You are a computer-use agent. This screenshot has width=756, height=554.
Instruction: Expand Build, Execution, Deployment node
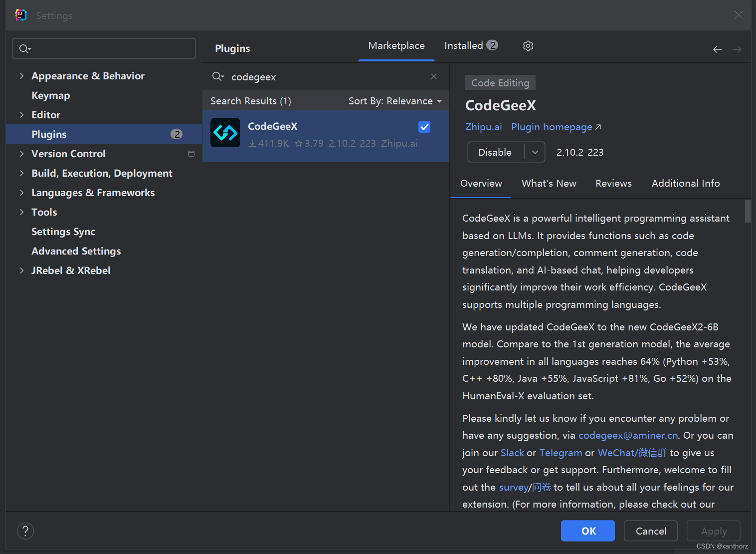coord(21,173)
